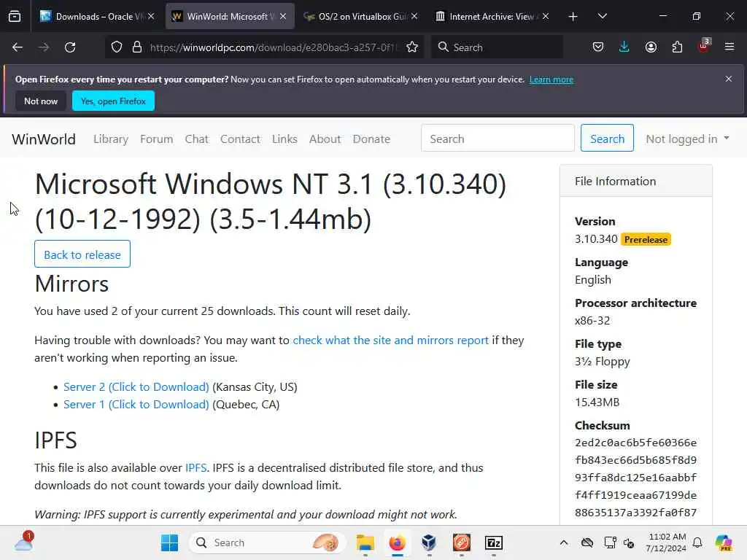Open the Chat nav link
The width and height of the screenshot is (747, 560).
(x=197, y=139)
